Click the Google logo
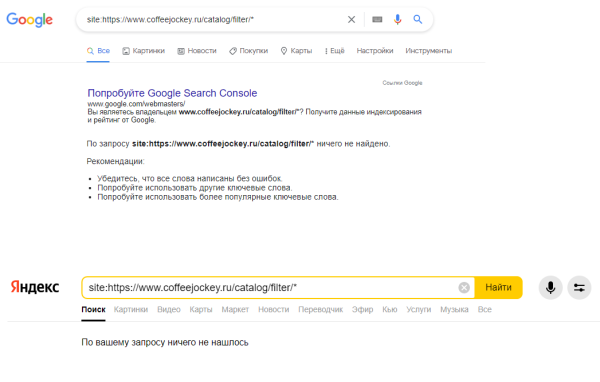The height and width of the screenshot is (382, 600). (x=29, y=20)
